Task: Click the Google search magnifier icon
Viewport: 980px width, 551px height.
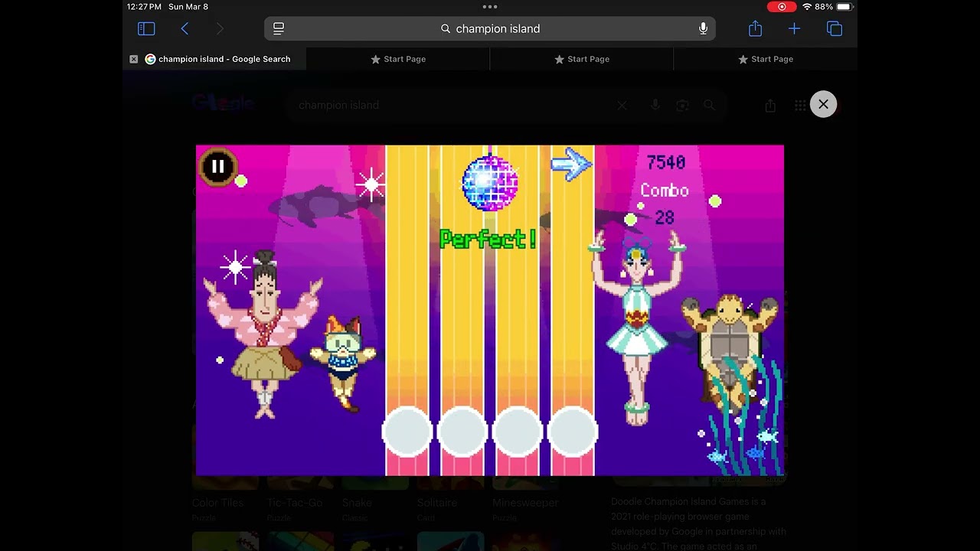Action: coord(710,106)
